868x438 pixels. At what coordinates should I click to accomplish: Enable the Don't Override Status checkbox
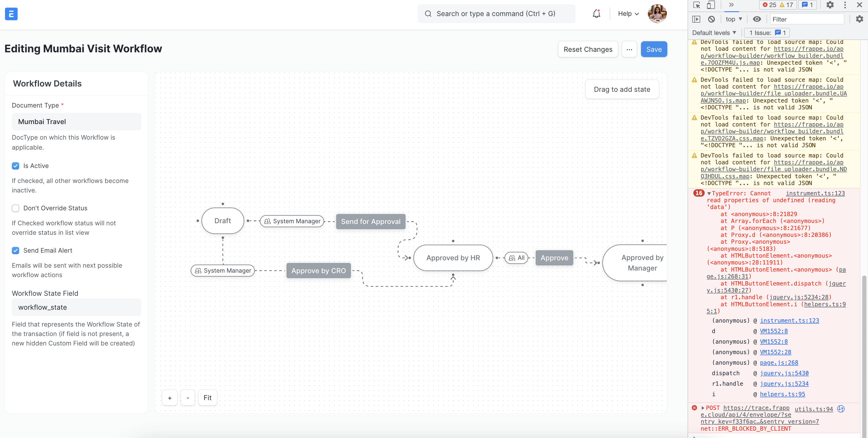click(x=16, y=208)
